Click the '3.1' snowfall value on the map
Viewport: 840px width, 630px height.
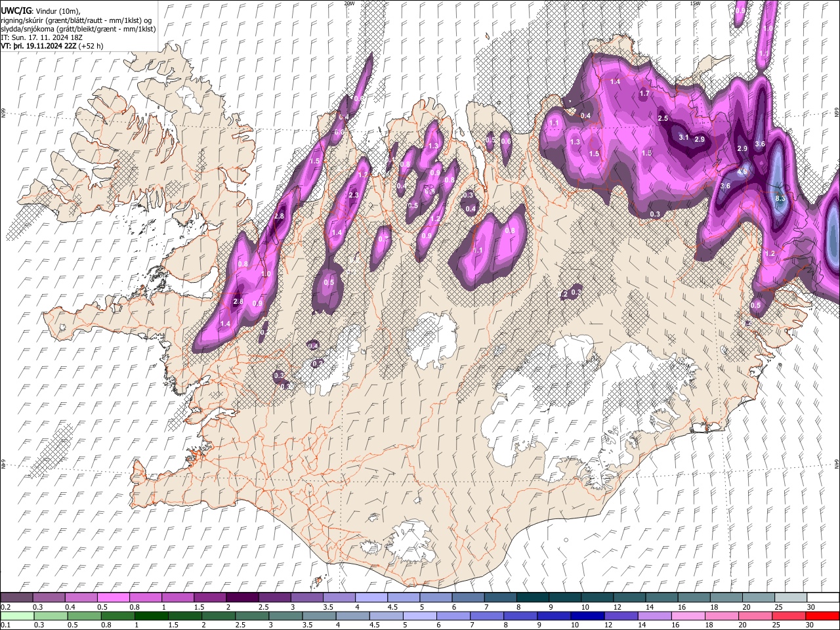[683, 137]
